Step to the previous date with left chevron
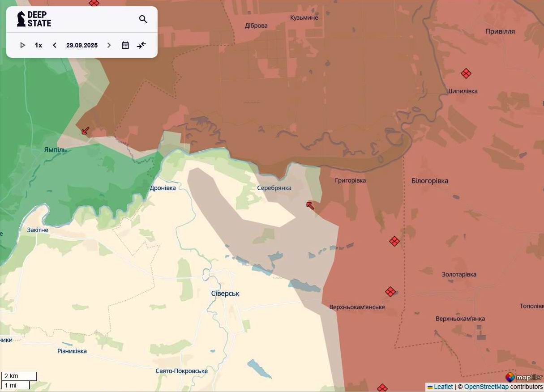Viewport: 544px width, 392px height. point(54,45)
